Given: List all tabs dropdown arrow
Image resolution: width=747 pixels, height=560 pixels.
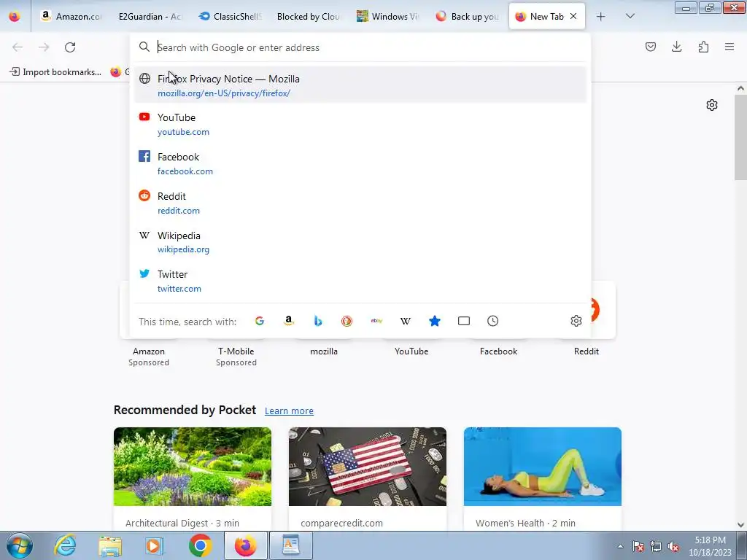Looking at the screenshot, I should tap(630, 16).
